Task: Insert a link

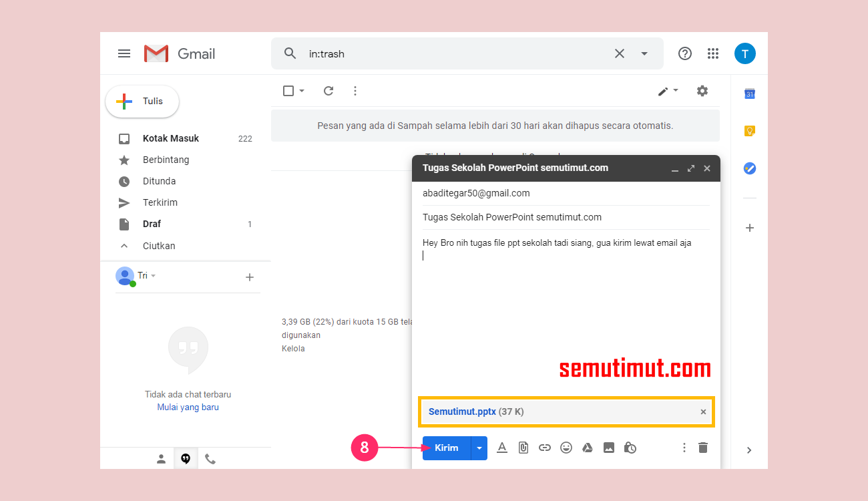Action: (x=545, y=448)
